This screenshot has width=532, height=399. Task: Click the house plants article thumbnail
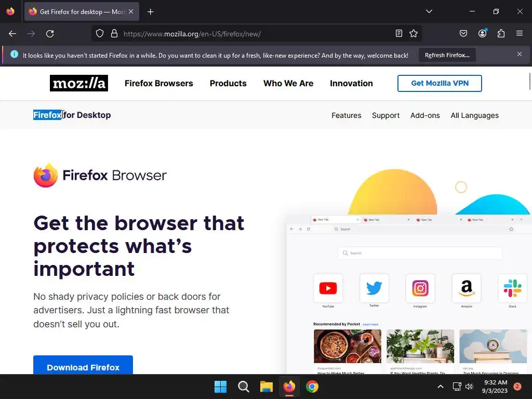[420, 346]
